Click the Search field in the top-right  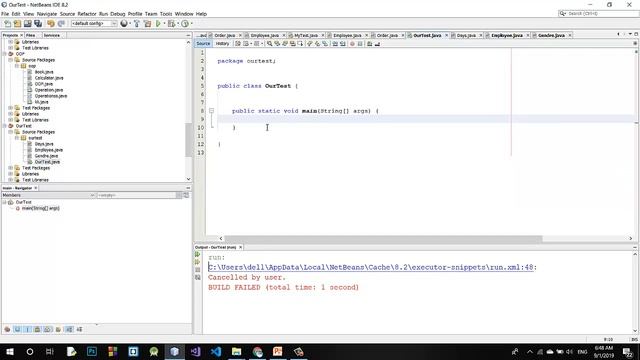point(599,13)
